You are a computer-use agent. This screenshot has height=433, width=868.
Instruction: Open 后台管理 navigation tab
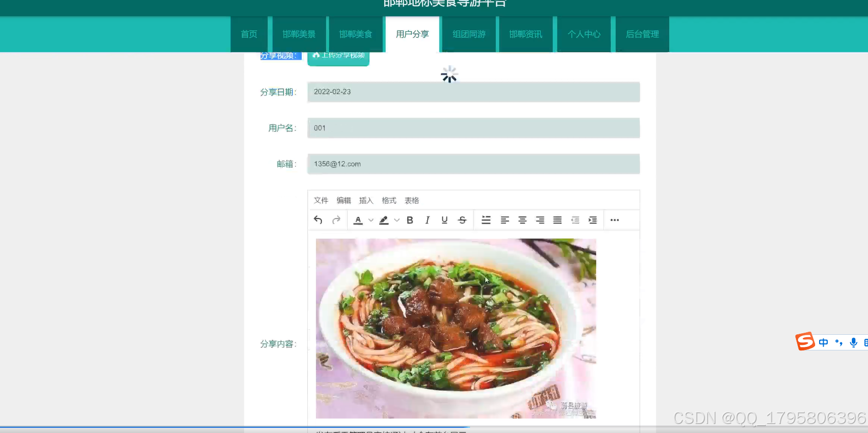pos(642,34)
